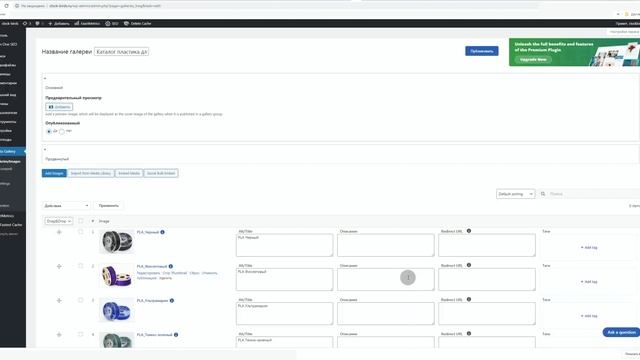640x360 pixels.
Task: Click the blue Опубликовать button
Action: pos(482,51)
